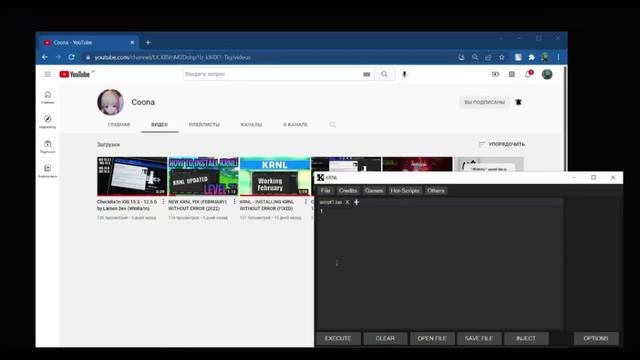This screenshot has width=640, height=360.
Task: Click the Chrome address bar URL
Action: coord(173,58)
